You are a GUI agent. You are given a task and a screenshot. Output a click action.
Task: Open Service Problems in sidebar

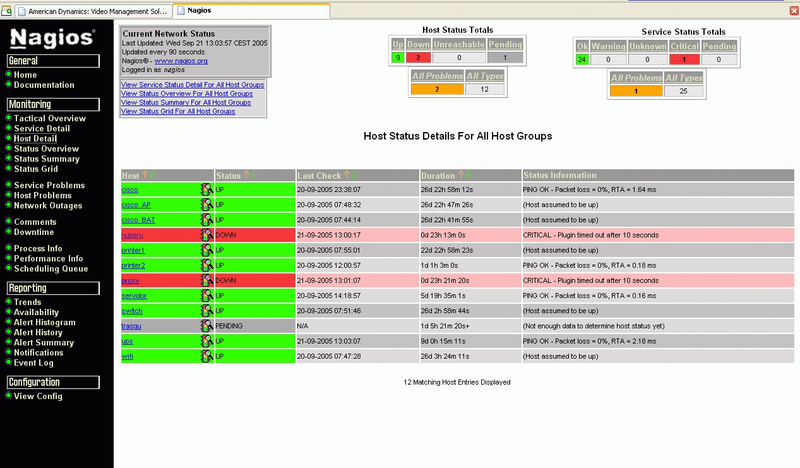tap(49, 185)
